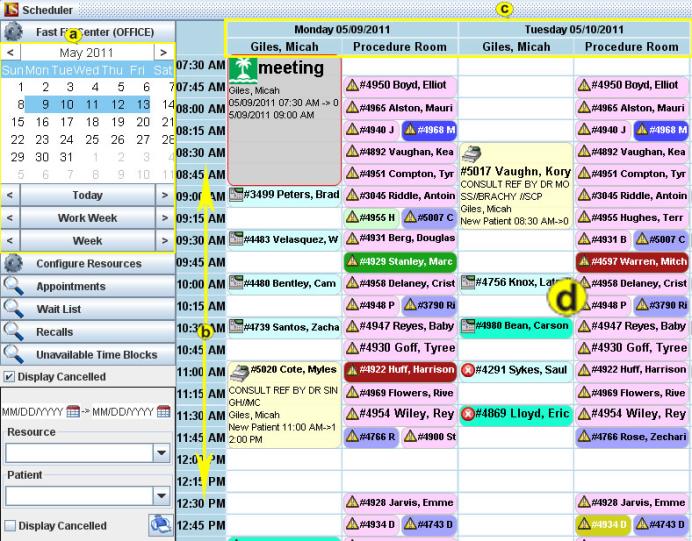
Task: Go to next month in May 2011 calendar
Action: point(164,53)
